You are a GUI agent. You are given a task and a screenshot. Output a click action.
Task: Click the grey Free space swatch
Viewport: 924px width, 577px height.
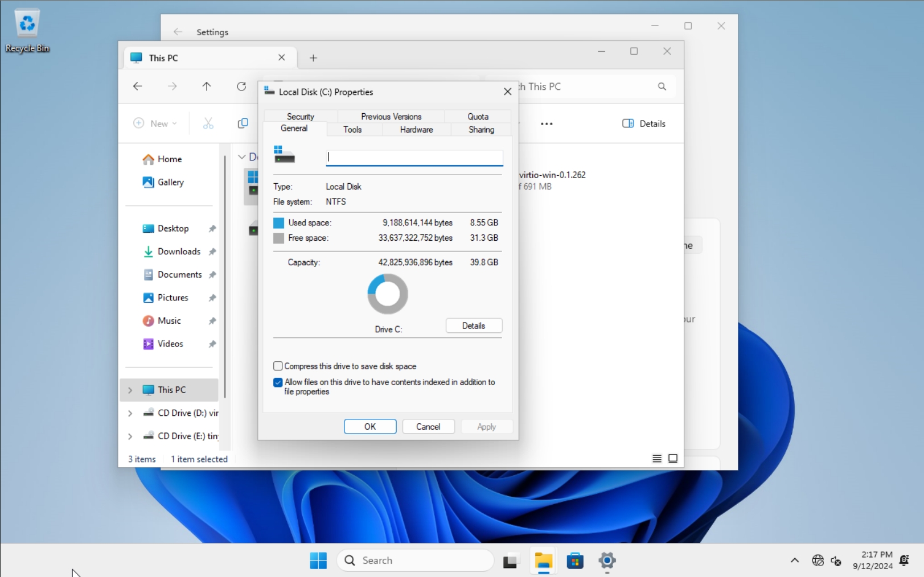click(278, 238)
